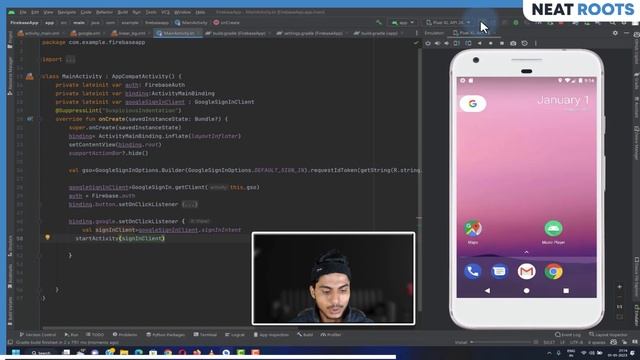Click the January 1 date on phone
The width and height of the screenshot is (640, 360).
563,100
